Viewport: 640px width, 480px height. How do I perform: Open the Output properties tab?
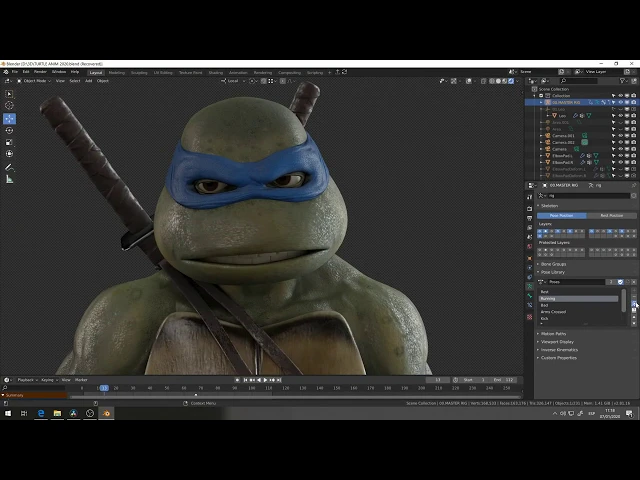point(529,218)
